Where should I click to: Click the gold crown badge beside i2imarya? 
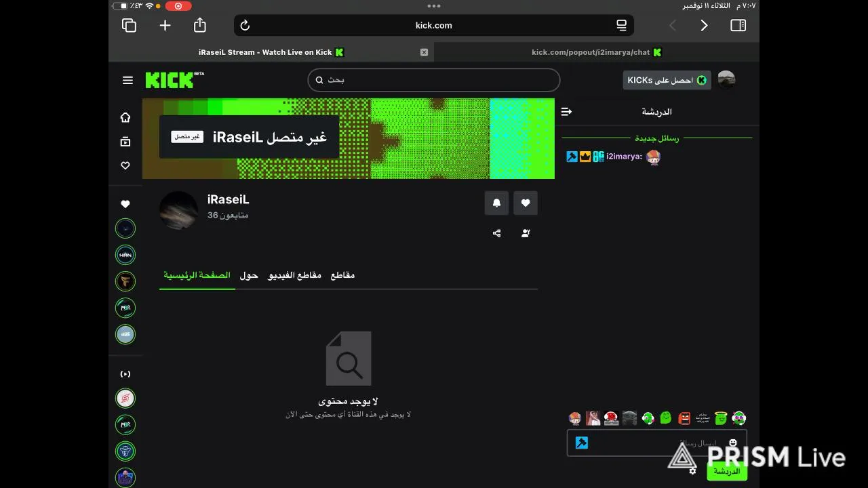click(x=585, y=157)
